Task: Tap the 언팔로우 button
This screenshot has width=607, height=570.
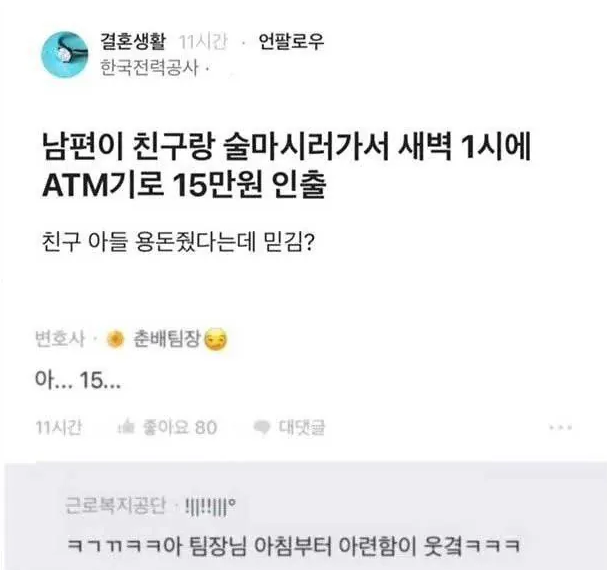Action: coord(291,41)
